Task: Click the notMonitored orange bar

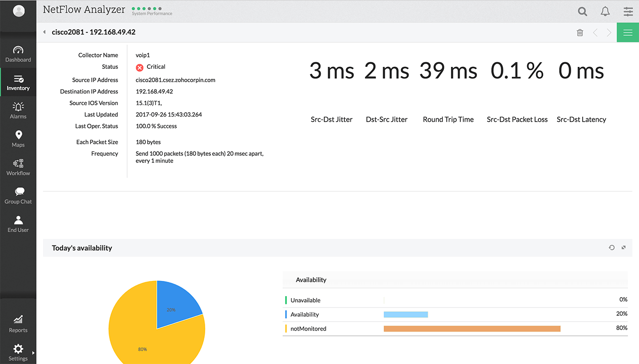Action: 472,329
